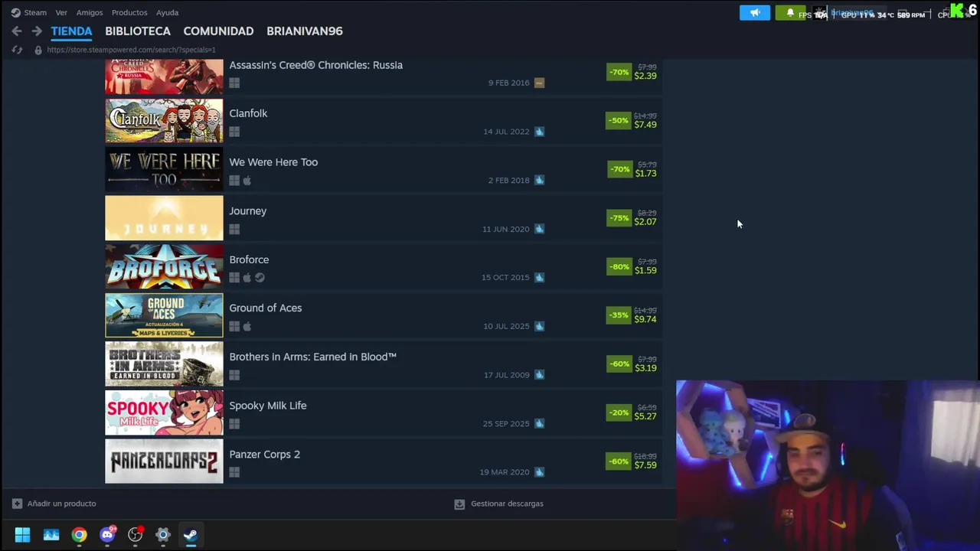Click the Clanfolk thumbnail image
The image size is (980, 551).
(x=164, y=120)
